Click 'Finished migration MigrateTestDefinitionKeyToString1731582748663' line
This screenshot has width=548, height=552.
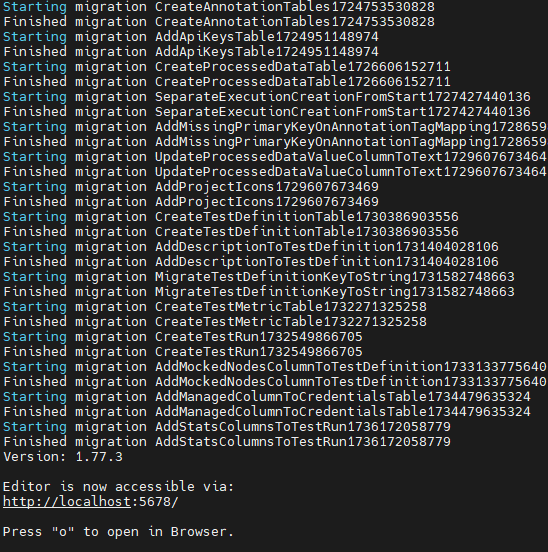tap(259, 292)
